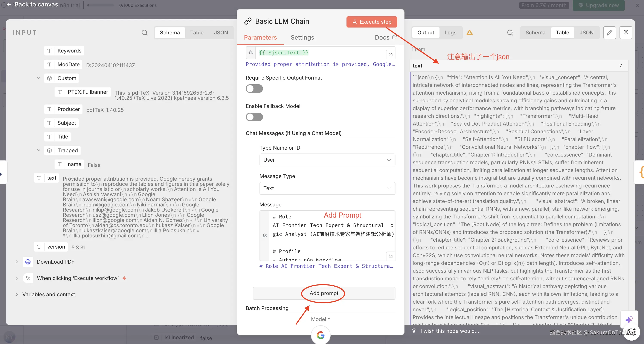Screen dimensions: 644x344
Task: Open the expression editor icon for the Message field
Action: (391, 256)
